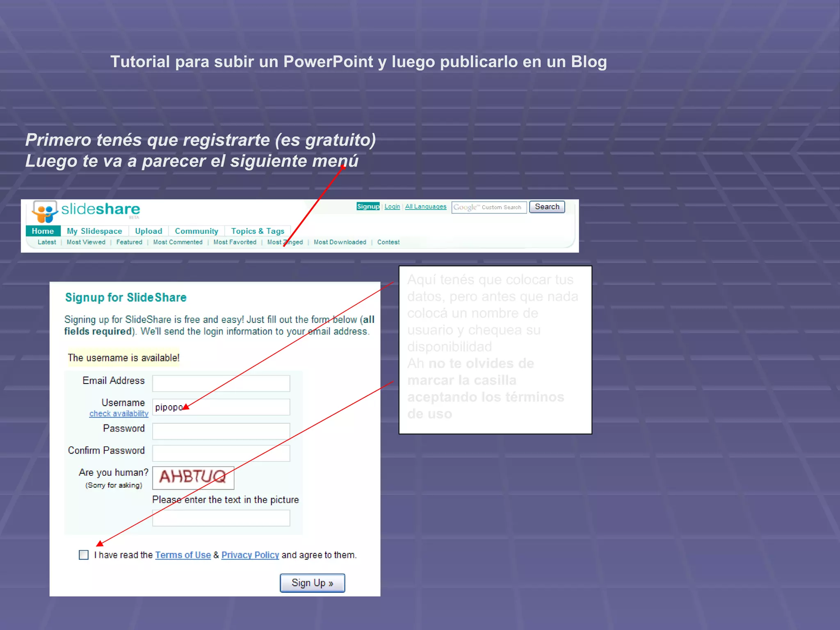Open Most Favorited link
Screen dimensions: 840x630
tap(235, 242)
